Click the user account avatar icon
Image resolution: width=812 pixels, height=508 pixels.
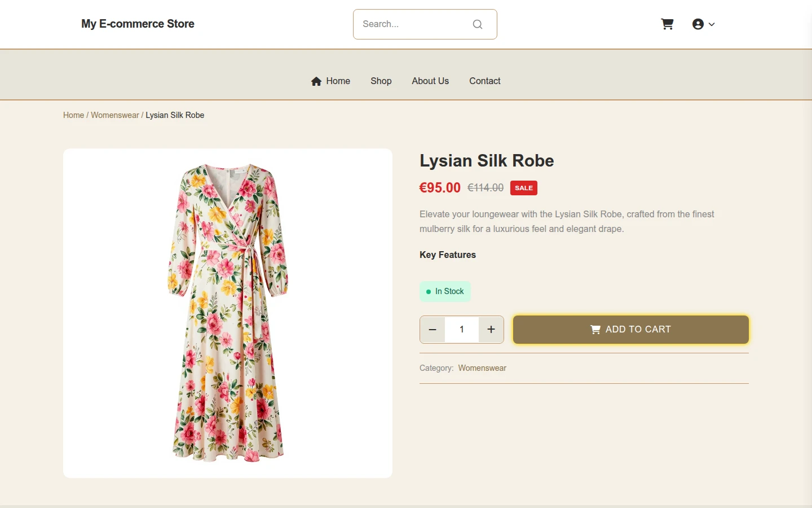pos(698,24)
